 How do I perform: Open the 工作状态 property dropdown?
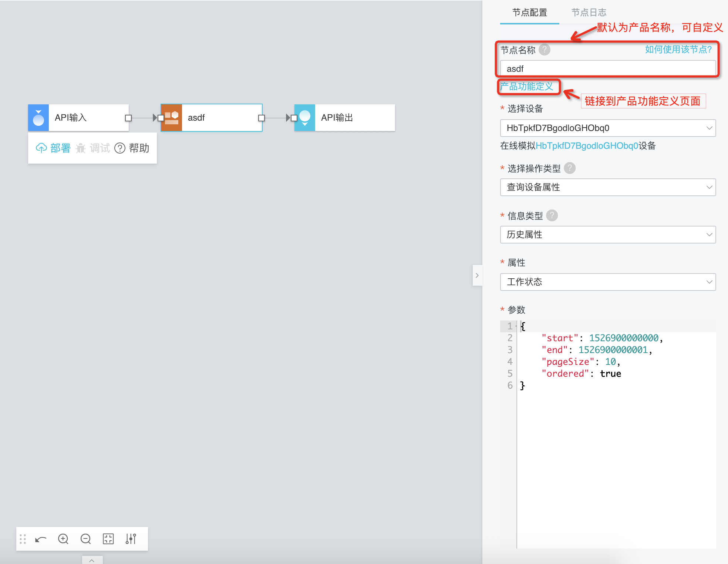tap(608, 282)
